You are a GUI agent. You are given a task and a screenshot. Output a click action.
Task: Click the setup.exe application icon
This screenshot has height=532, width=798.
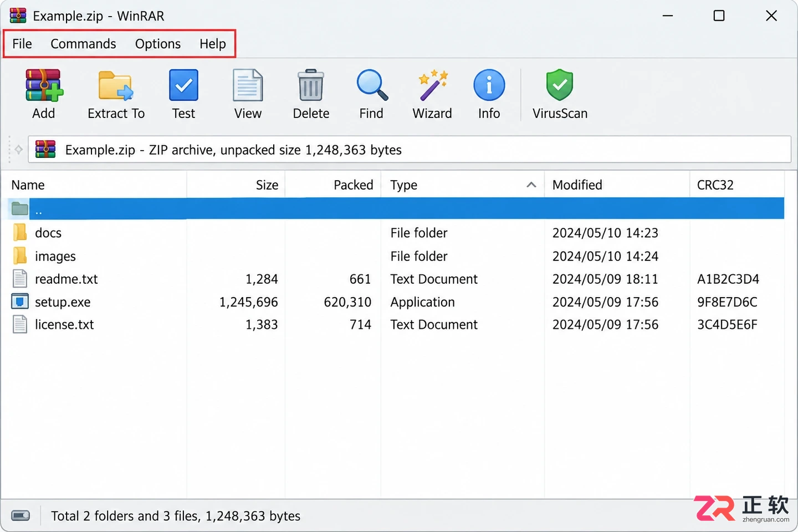20,301
